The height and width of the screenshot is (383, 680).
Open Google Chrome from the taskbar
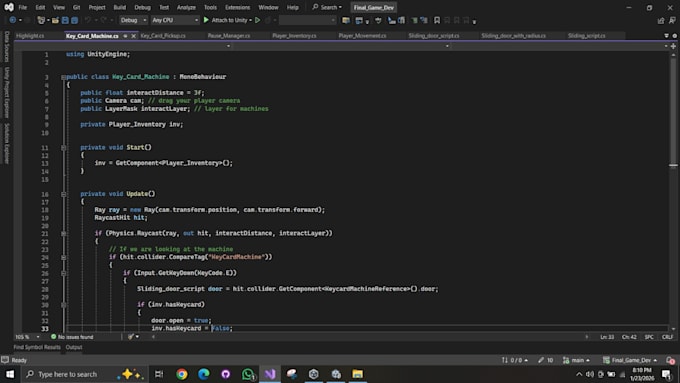[182, 374]
